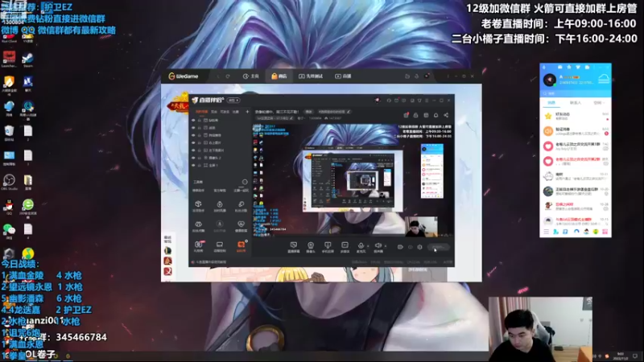Open the share icon in 直播伴侣
This screenshot has height=362, width=644.
pos(446,115)
